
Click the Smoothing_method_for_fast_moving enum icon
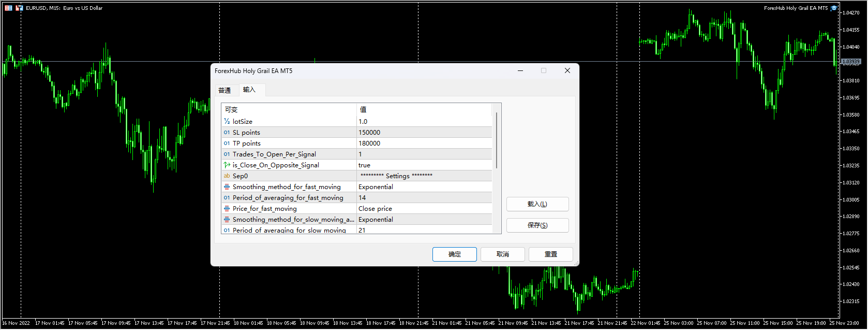pyautogui.click(x=227, y=186)
